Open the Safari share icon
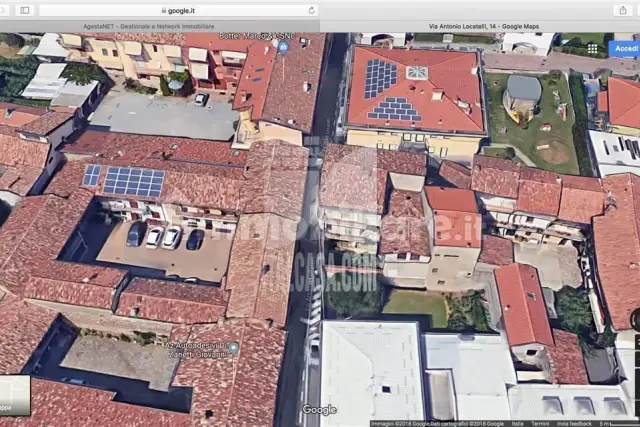This screenshot has width=640, height=427. (623, 10)
